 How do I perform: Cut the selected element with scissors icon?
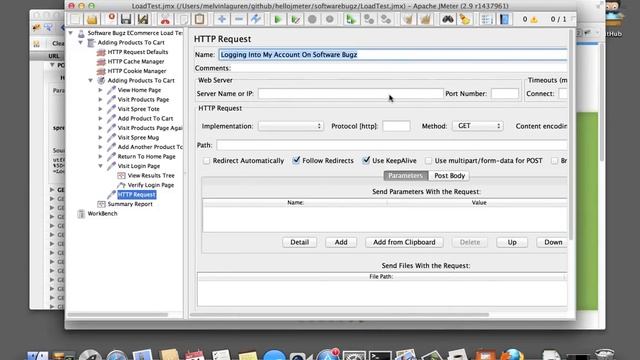(x=165, y=19)
